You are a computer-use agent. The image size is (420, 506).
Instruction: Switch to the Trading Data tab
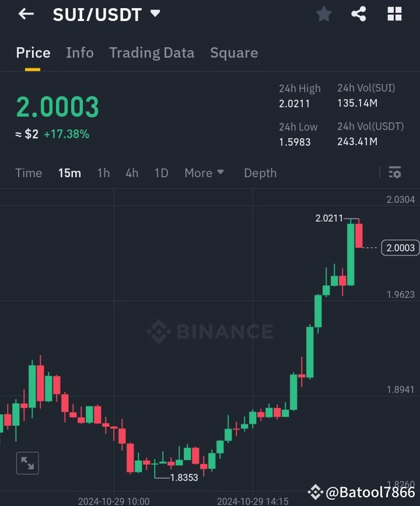click(x=152, y=52)
